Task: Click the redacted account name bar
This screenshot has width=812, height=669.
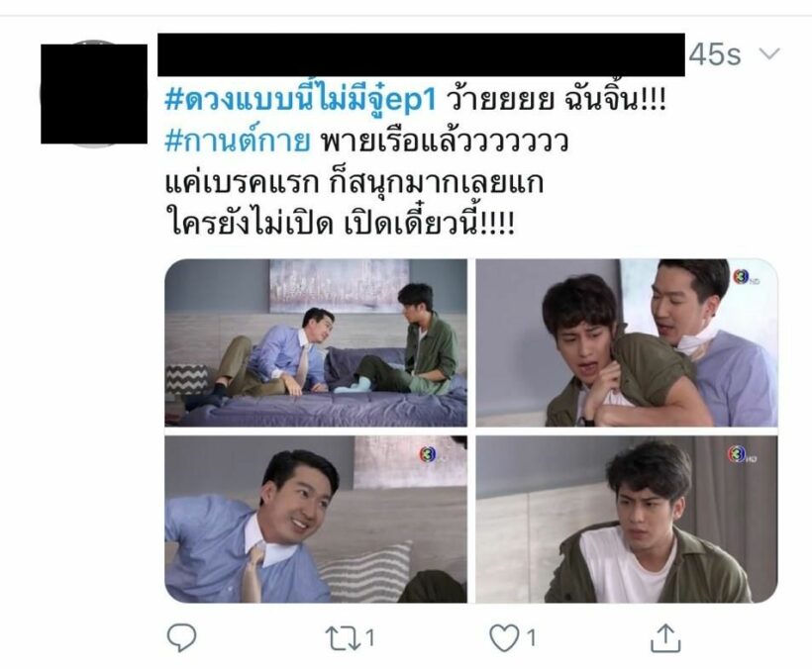Action: (421, 54)
